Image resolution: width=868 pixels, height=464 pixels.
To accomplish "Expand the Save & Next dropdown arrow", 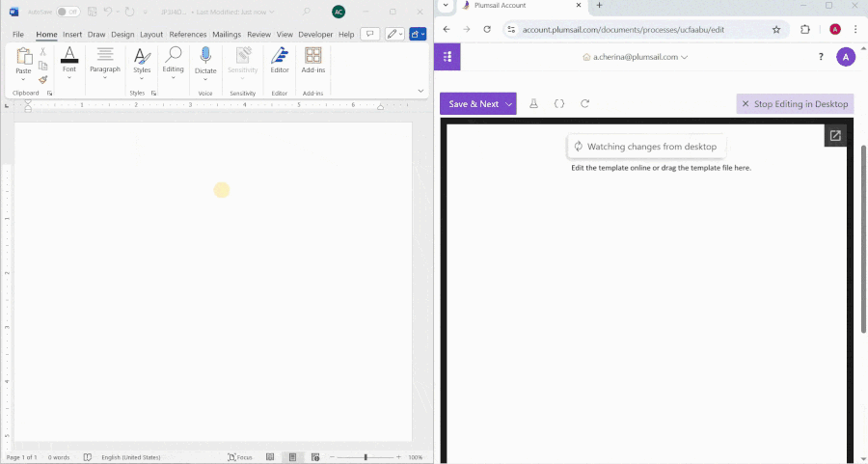I will pyautogui.click(x=508, y=104).
